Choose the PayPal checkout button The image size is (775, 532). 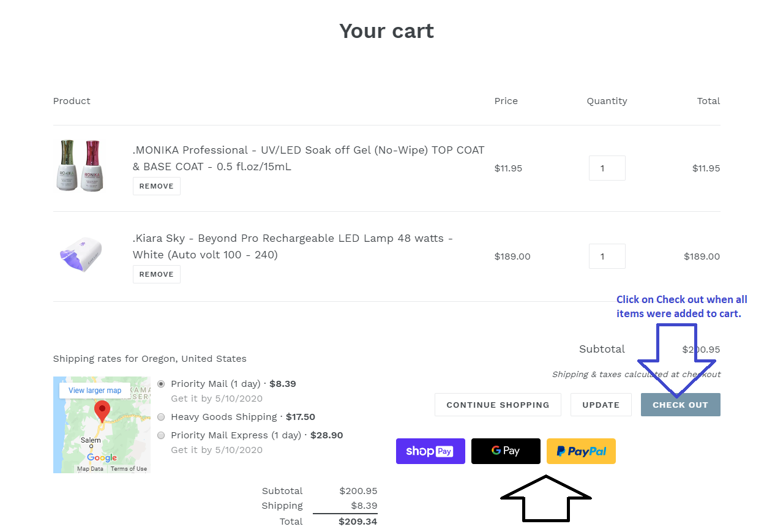tap(581, 451)
